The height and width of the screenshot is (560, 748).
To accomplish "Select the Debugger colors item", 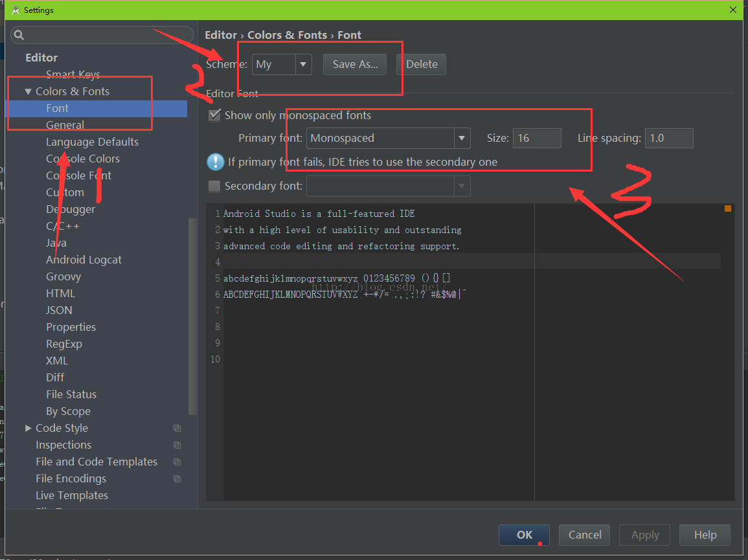I will click(71, 209).
